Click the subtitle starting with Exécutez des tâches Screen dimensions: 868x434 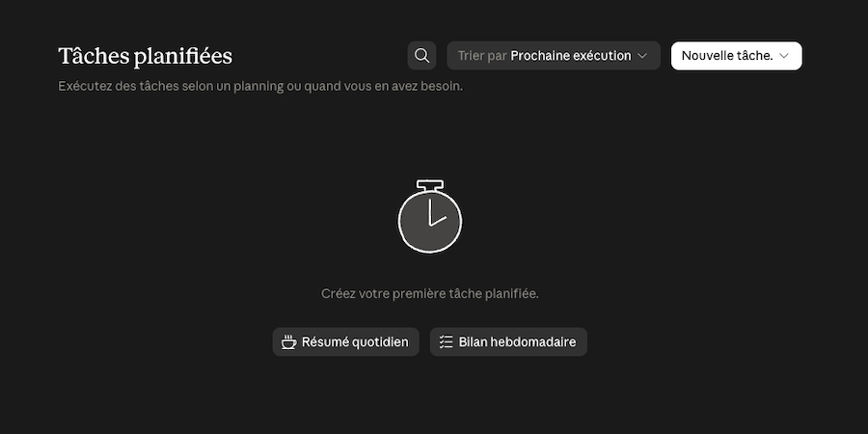pyautogui.click(x=260, y=87)
